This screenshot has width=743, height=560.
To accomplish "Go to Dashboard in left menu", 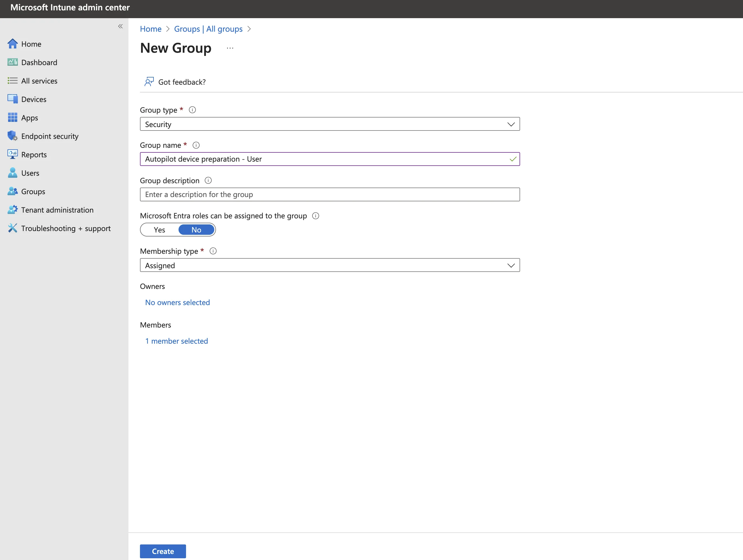I will click(39, 63).
